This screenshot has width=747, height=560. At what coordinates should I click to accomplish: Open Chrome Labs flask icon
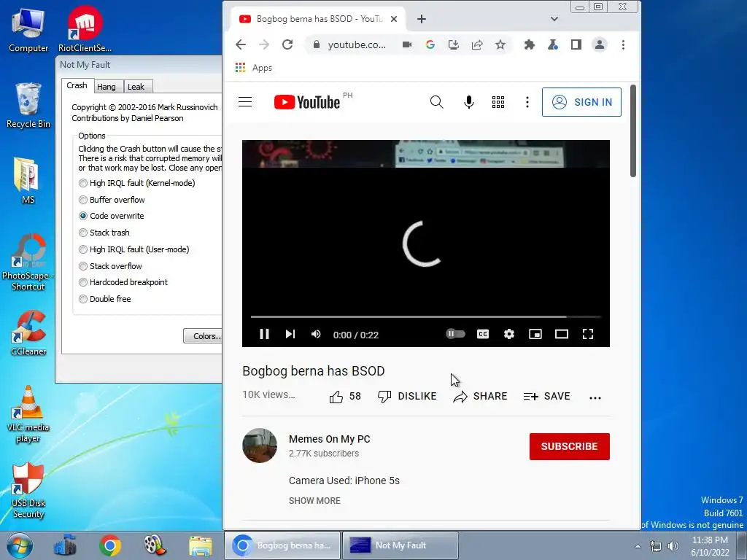click(553, 44)
